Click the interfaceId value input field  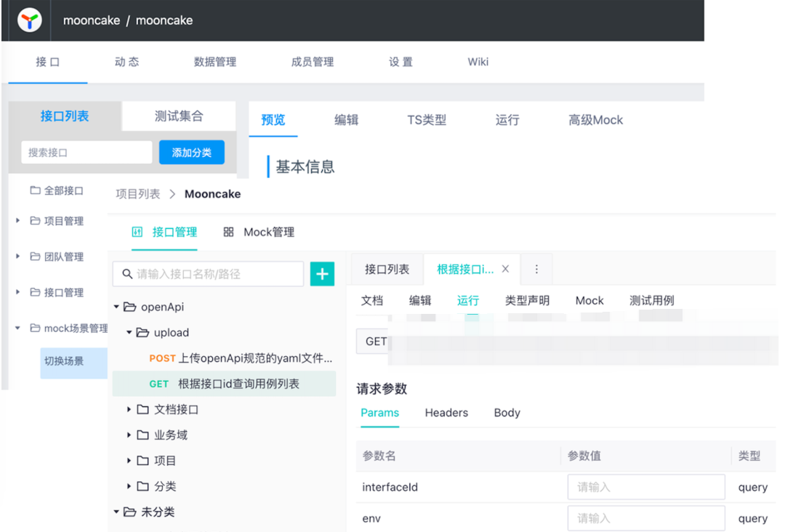tap(645, 487)
